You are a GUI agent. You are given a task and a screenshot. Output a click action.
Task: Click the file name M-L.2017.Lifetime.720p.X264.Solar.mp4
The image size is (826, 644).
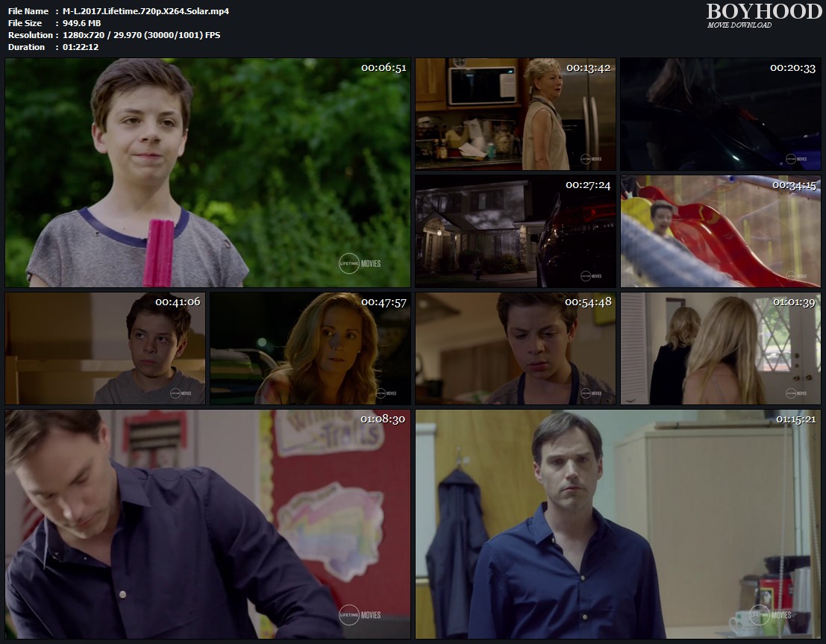coord(147,10)
